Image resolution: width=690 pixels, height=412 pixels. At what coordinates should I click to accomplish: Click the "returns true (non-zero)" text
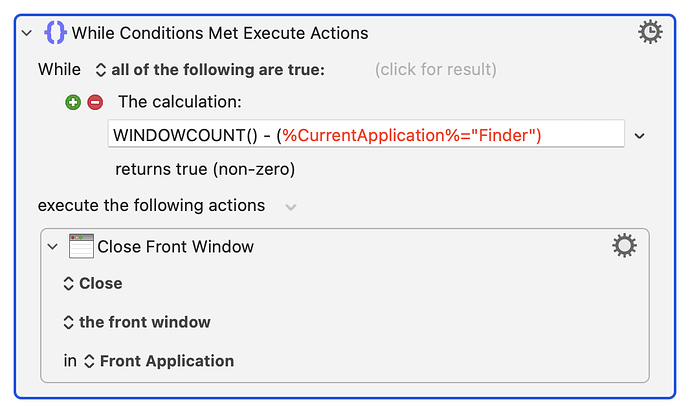click(205, 169)
